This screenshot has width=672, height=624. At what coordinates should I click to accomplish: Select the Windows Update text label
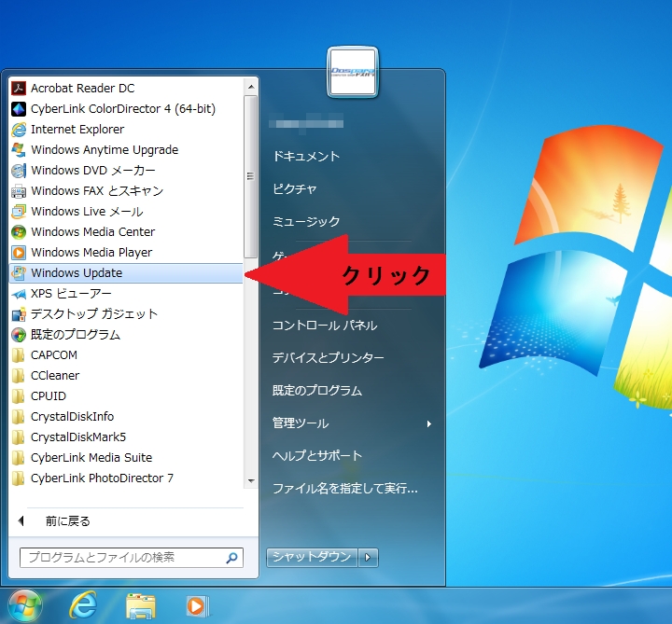77,273
